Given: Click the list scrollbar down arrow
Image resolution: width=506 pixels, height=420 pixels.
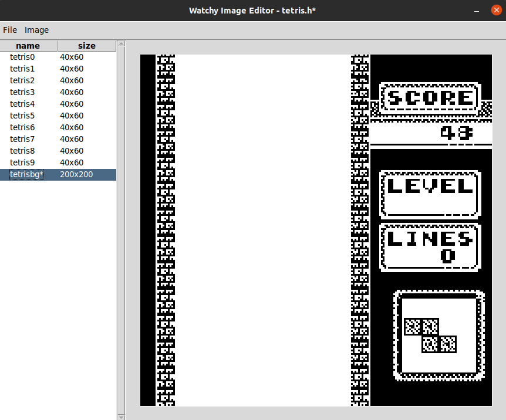Looking at the screenshot, I should [x=122, y=417].
